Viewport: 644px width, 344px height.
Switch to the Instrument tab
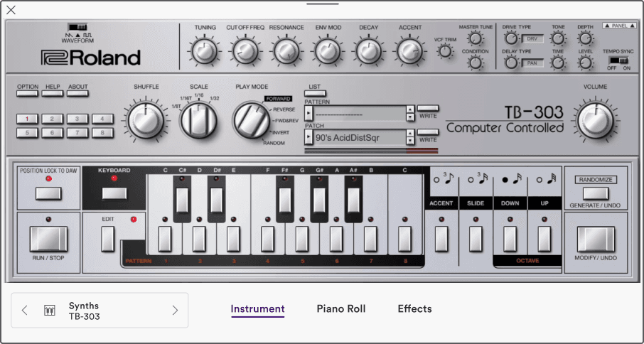(x=257, y=308)
